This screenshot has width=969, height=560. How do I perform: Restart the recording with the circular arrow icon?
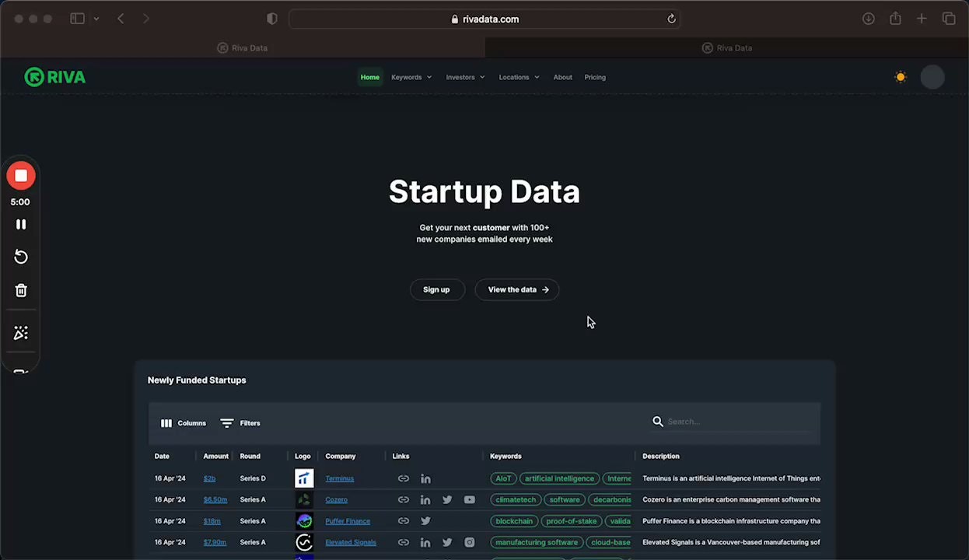point(20,257)
